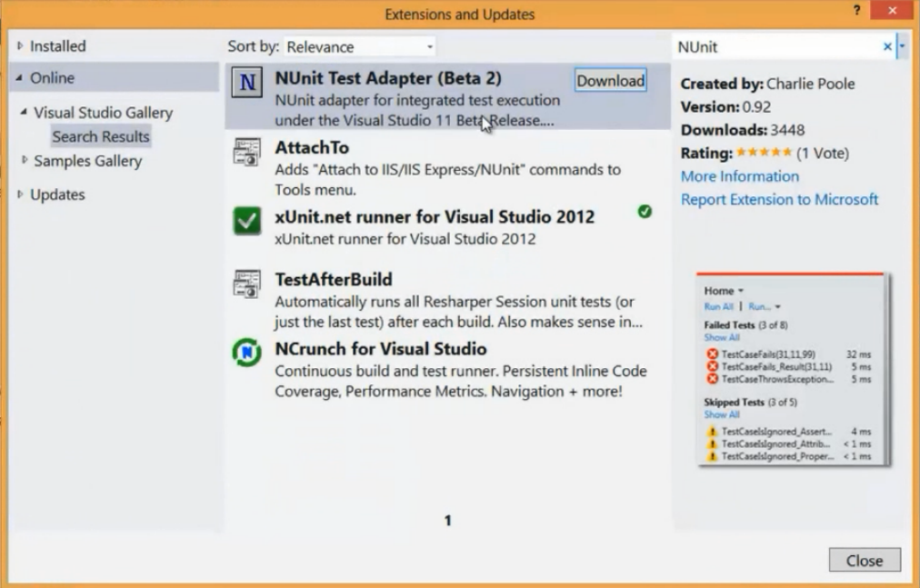Viewport: 920px width, 588px height.
Task: Open the extension preview screenshot thumbnail
Action: (x=794, y=370)
